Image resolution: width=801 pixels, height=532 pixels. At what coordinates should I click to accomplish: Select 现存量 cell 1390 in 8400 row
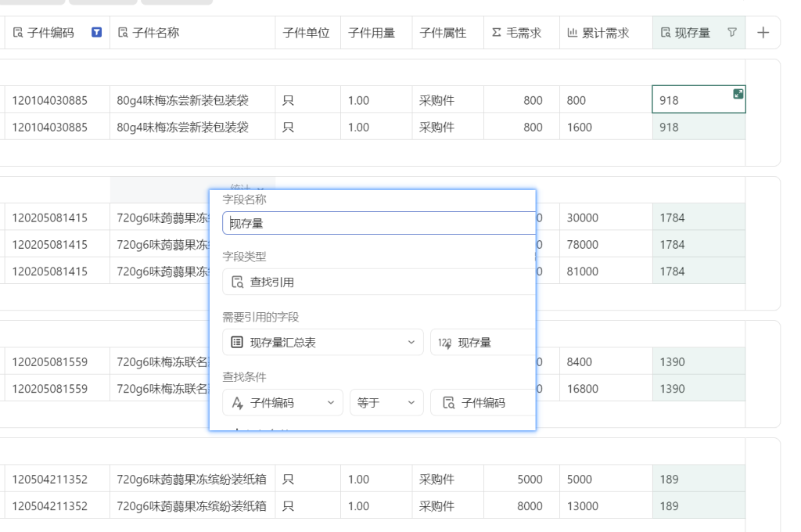pos(699,361)
